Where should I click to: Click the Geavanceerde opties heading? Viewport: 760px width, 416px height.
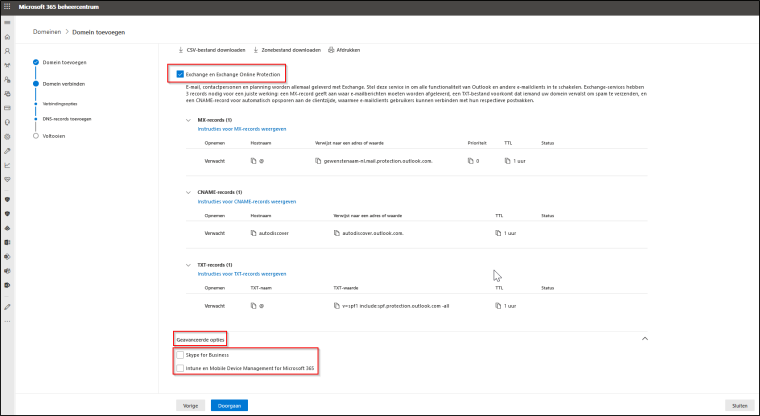coord(200,340)
